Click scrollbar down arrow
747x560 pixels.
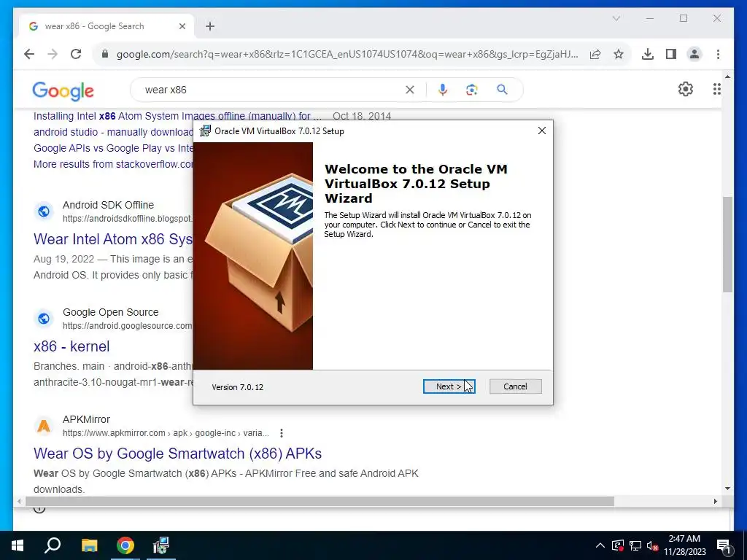pyautogui.click(x=727, y=489)
